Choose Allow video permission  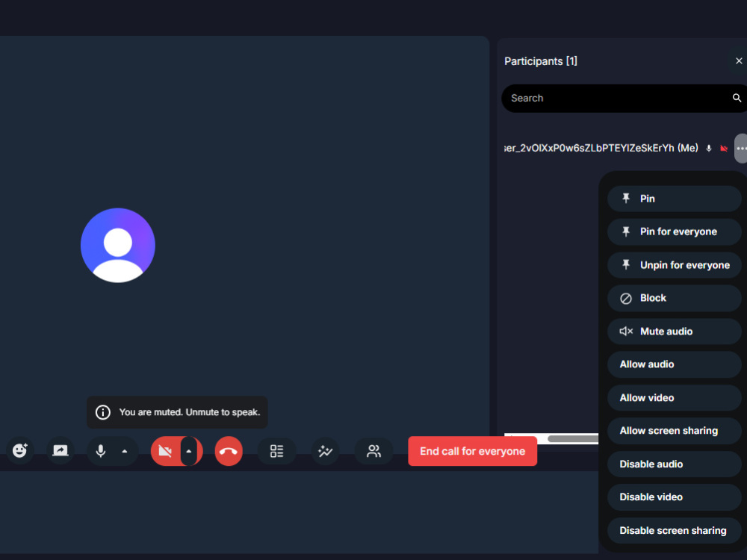pos(674,398)
